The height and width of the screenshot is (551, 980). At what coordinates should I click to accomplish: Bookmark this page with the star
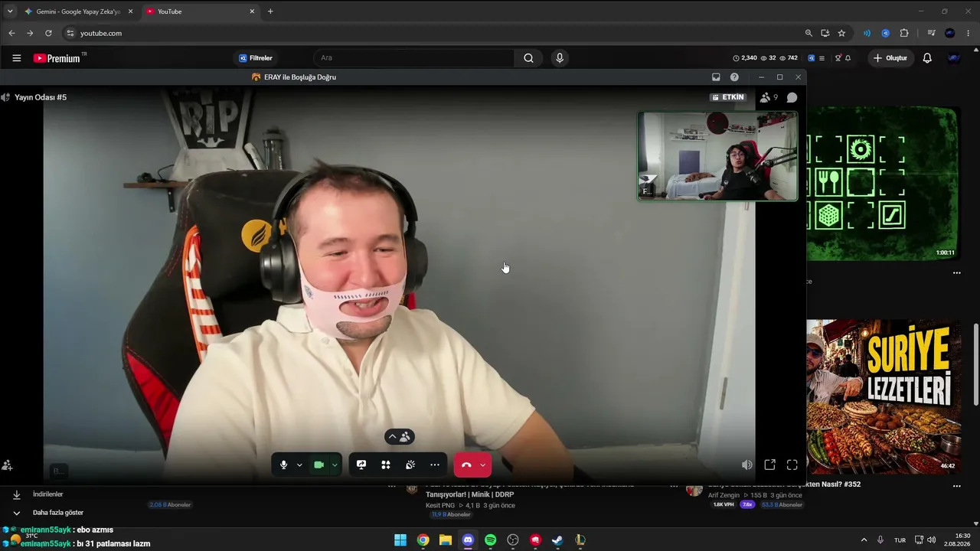841,33
